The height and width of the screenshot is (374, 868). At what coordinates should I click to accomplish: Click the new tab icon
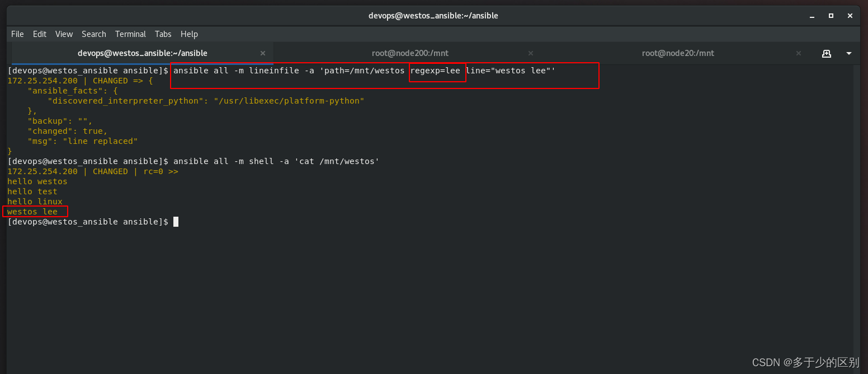[826, 54]
